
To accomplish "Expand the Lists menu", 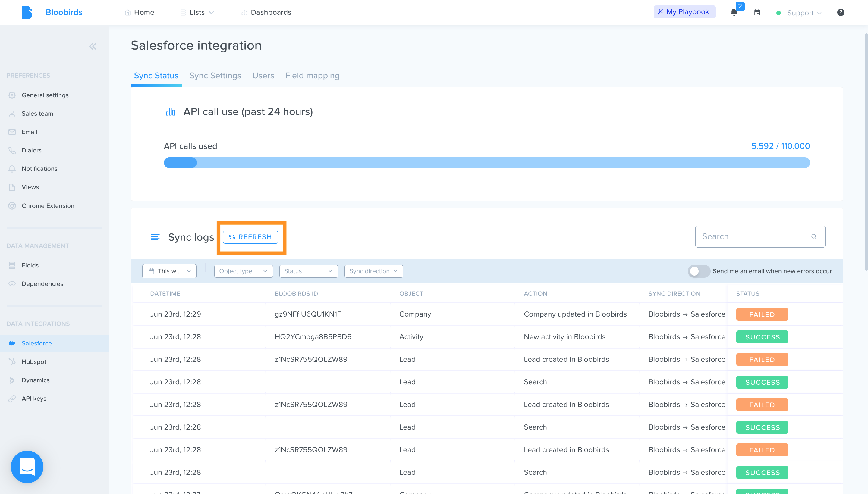I will tap(197, 13).
